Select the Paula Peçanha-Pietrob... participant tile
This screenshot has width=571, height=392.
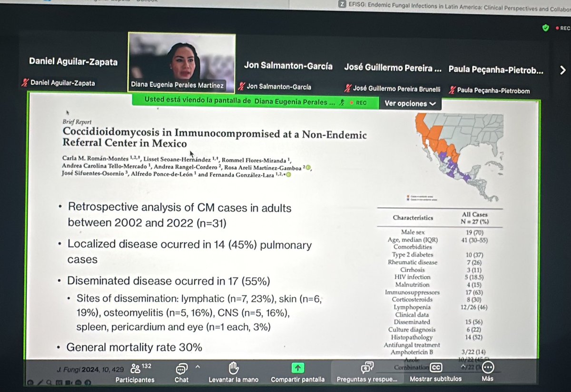point(495,69)
